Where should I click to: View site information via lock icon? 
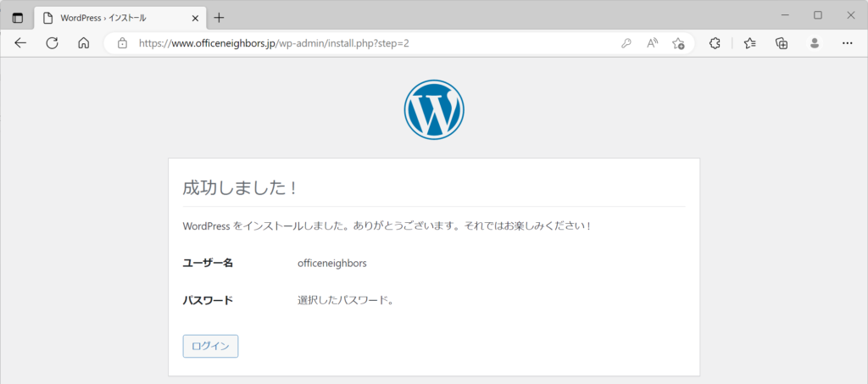(122, 43)
